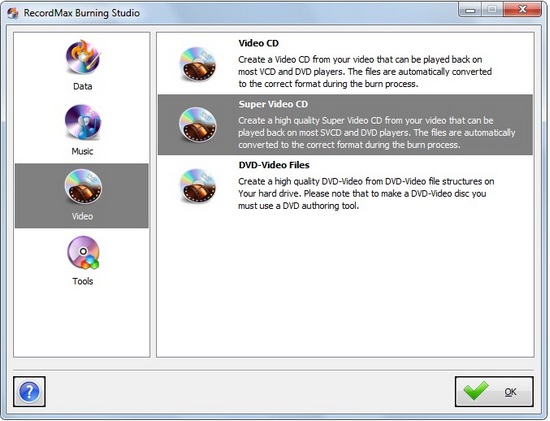This screenshot has width=550, height=421.
Task: Choose the 'Super Video CD' heading
Action: coord(273,104)
